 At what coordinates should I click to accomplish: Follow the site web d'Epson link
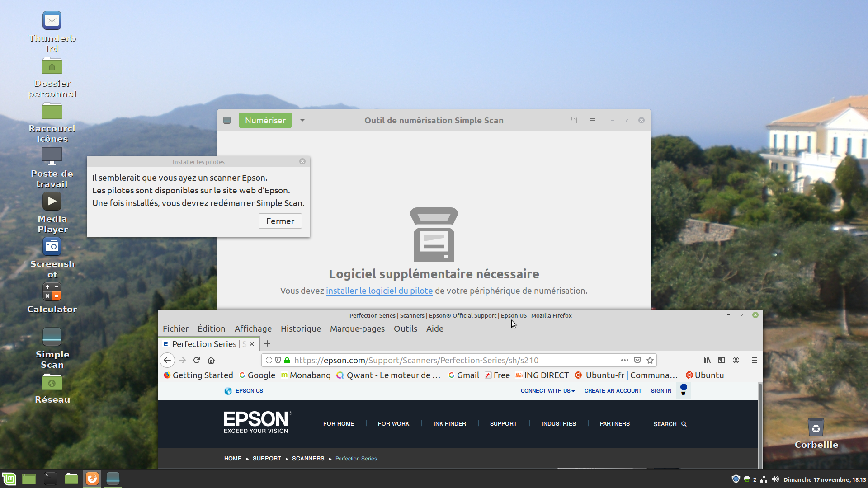pyautogui.click(x=255, y=191)
